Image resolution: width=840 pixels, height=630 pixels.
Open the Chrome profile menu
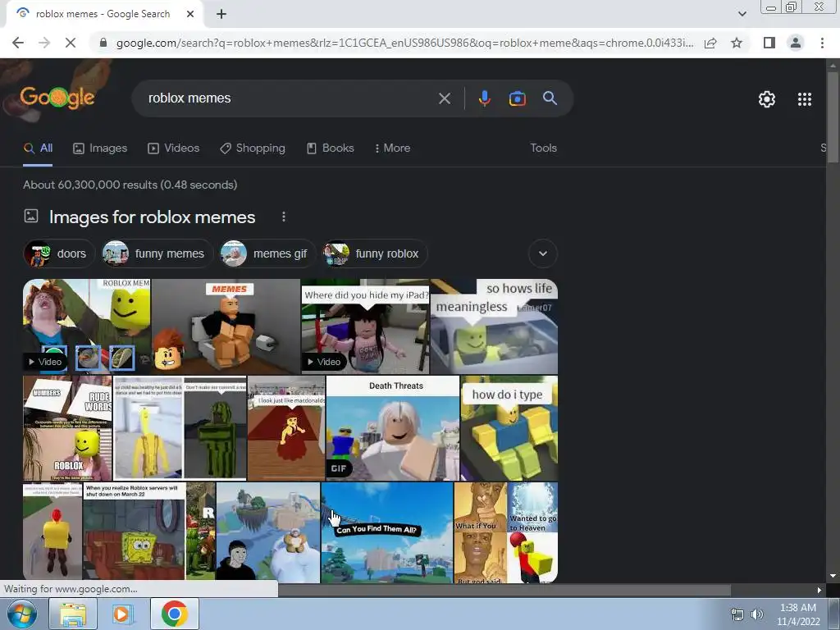(x=796, y=43)
